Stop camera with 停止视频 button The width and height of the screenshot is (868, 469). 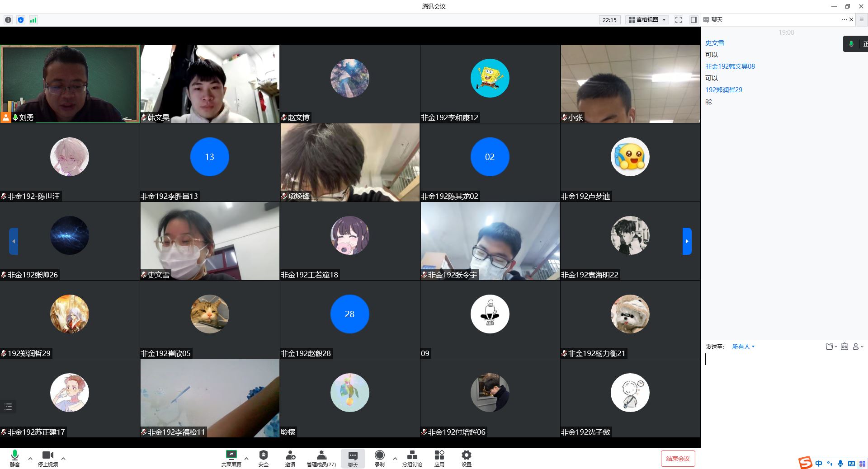[47, 457]
